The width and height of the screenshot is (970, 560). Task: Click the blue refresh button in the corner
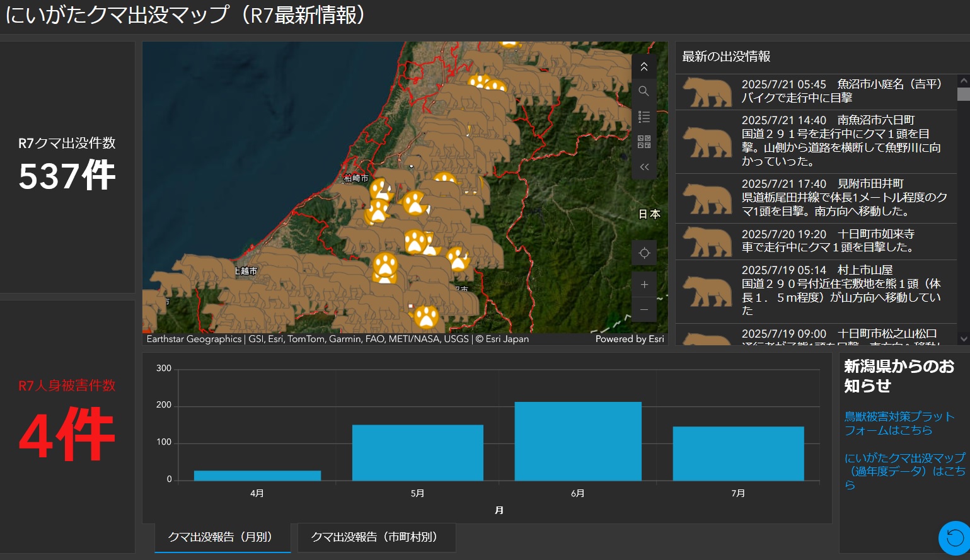click(x=955, y=538)
